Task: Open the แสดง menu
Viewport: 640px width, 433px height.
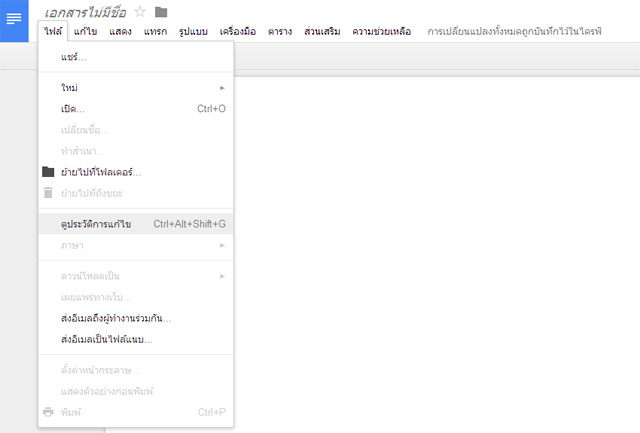Action: (120, 31)
